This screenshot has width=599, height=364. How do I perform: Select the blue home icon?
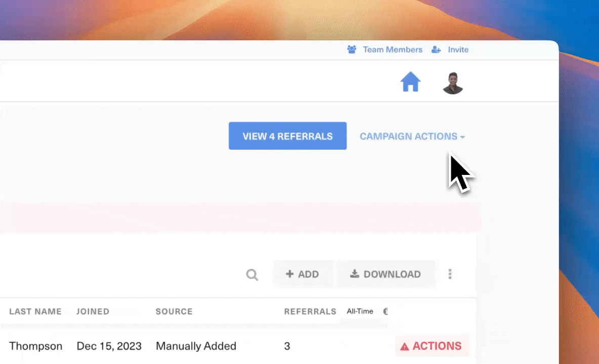coord(410,82)
